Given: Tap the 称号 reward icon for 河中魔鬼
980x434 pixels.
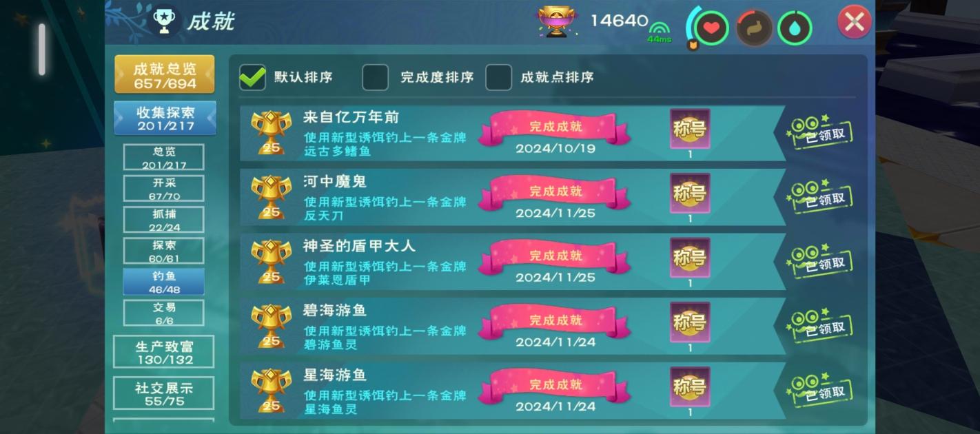Looking at the screenshot, I should [x=690, y=194].
